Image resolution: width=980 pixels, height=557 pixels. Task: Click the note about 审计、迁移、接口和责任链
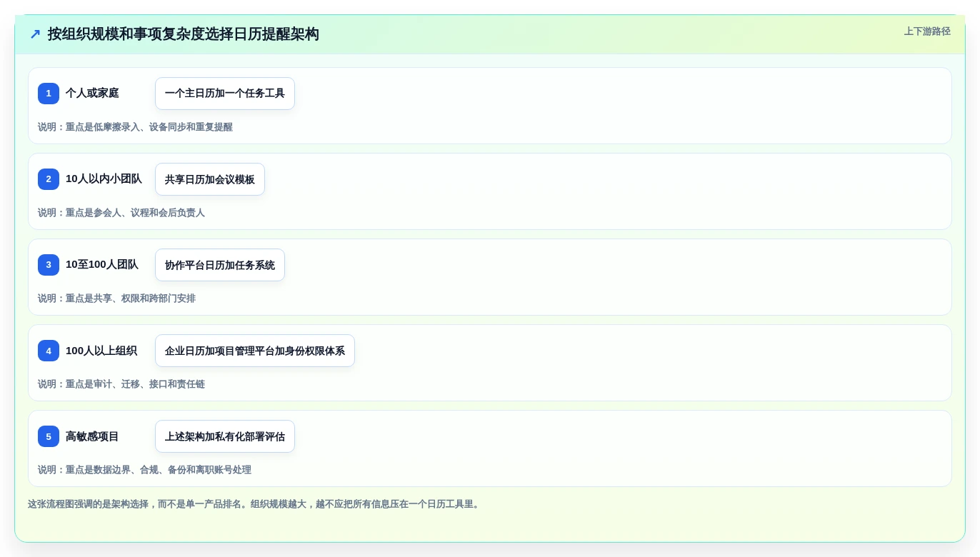pyautogui.click(x=121, y=384)
